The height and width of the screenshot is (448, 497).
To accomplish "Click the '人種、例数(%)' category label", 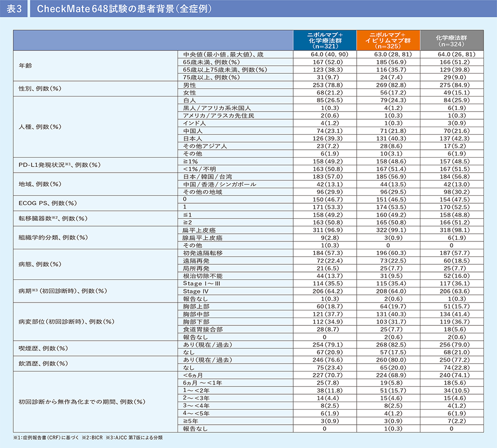I will click(x=40, y=127).
